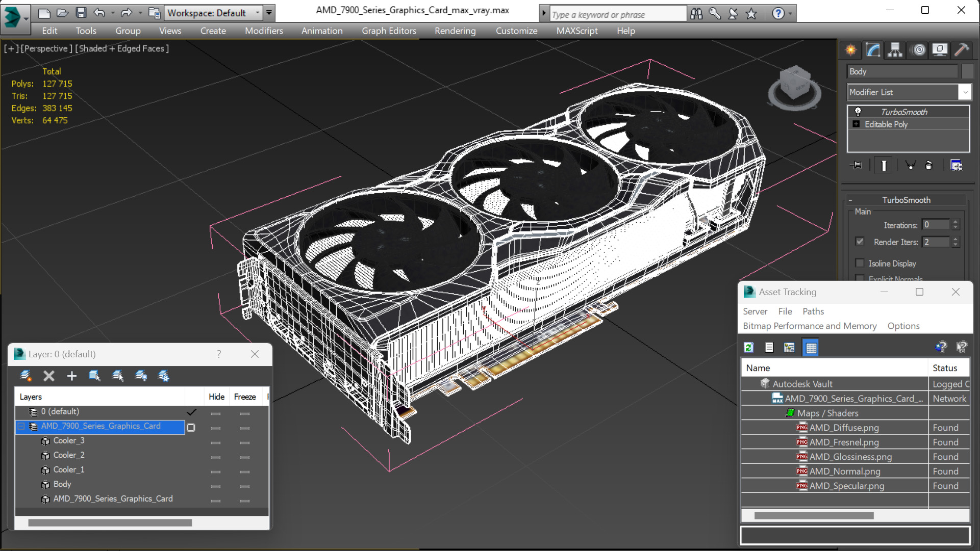The image size is (980, 551).
Task: Open the undo history dropdown arrow
Action: [112, 13]
